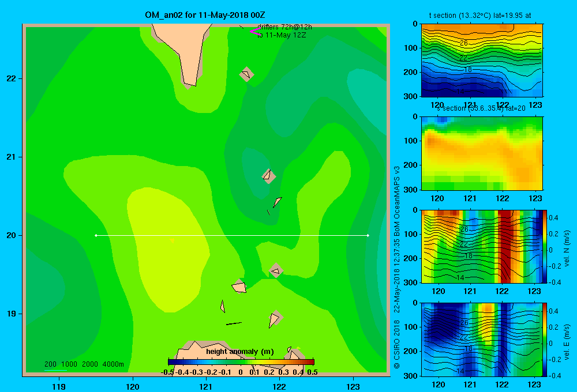Click longitude label '121' on the main map axis
This screenshot has width=577, height=392.
(206, 386)
